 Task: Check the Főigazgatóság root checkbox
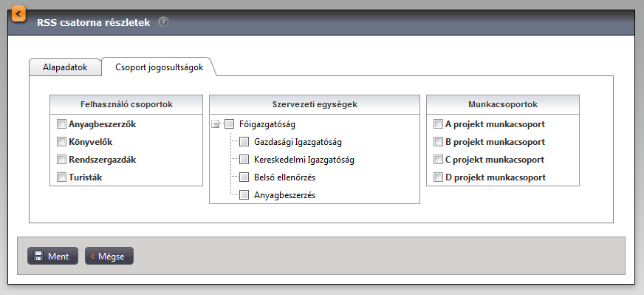click(x=229, y=124)
